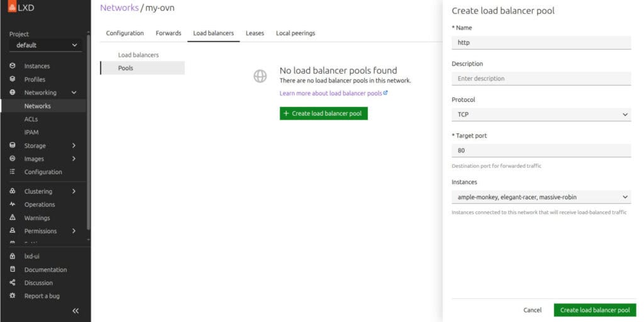
Task: Click the Instances sidebar icon
Action: point(13,65)
